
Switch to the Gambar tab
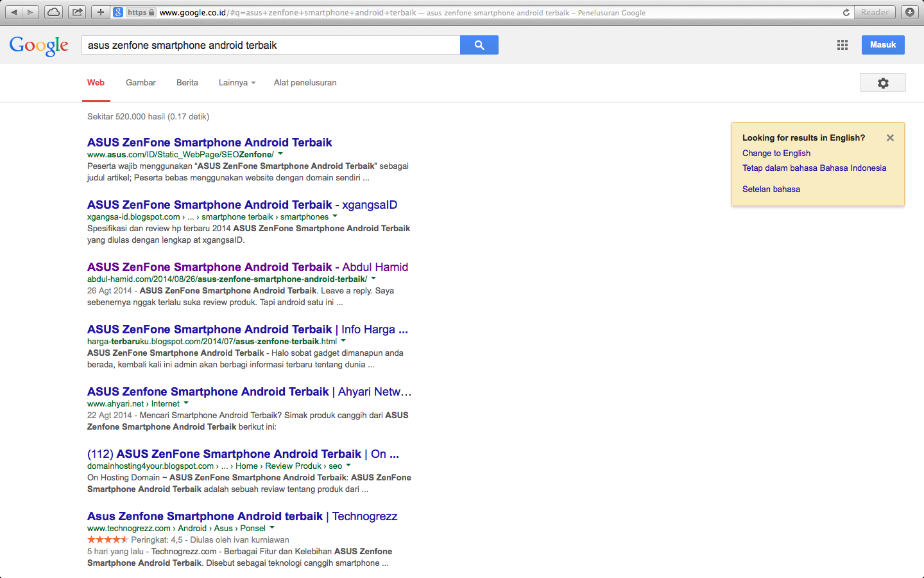click(141, 83)
